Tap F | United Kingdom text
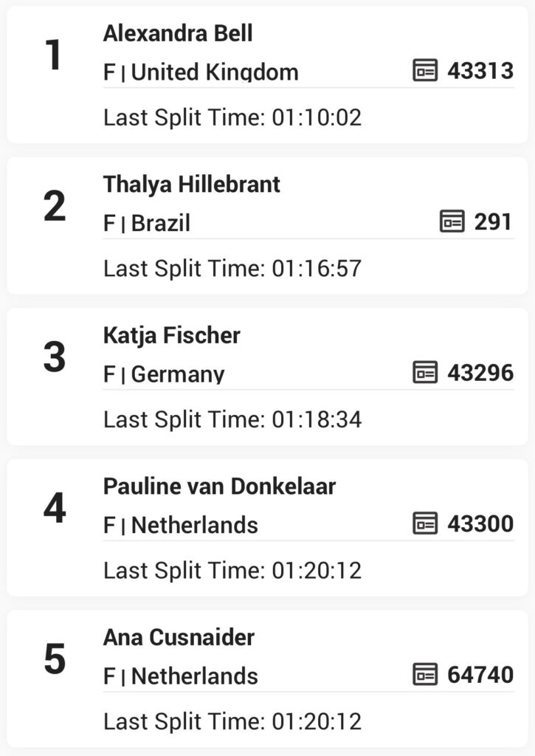This screenshot has height=756, width=535. pyautogui.click(x=201, y=72)
